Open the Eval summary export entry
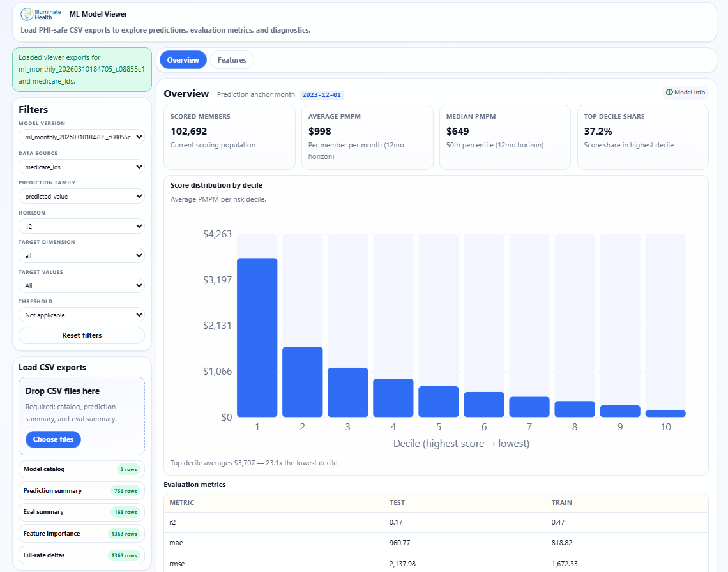728x572 pixels. [x=81, y=512]
